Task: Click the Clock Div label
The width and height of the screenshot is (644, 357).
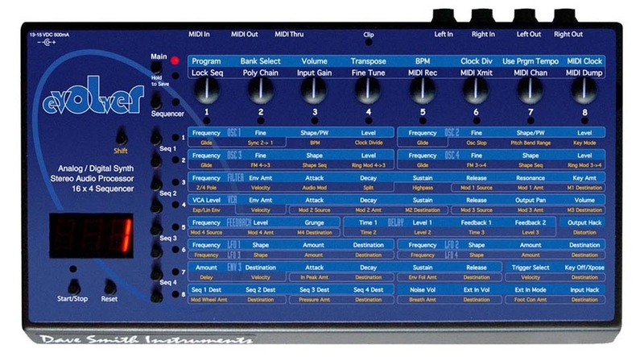Action: (477, 61)
